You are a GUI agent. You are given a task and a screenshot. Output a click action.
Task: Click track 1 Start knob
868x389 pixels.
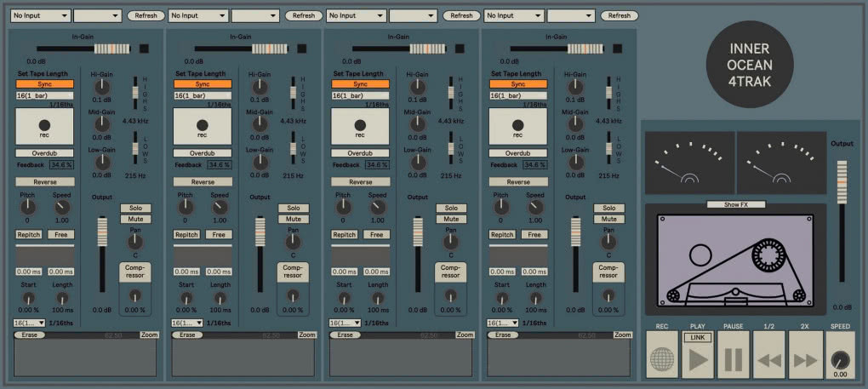tap(28, 298)
